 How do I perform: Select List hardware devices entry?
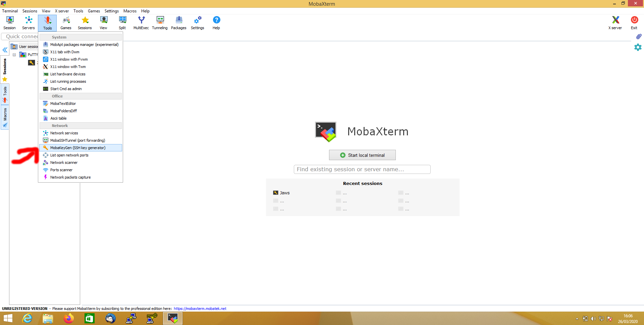coord(80,74)
